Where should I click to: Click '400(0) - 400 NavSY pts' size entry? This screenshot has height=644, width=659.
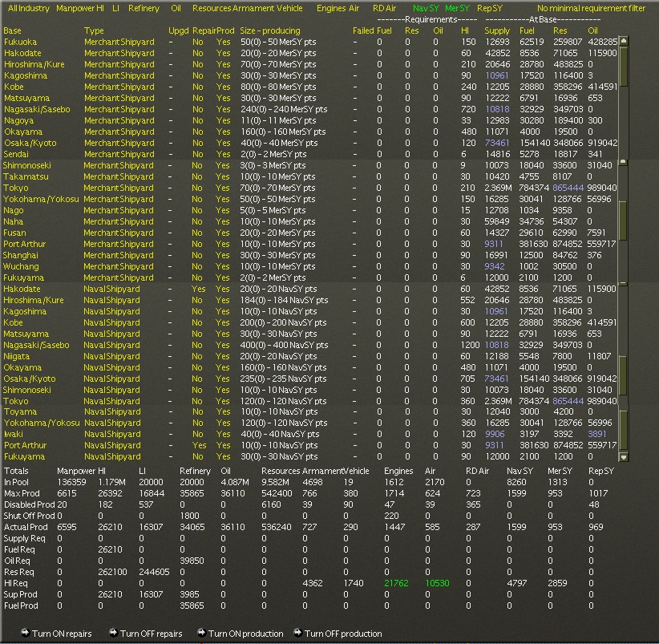284,345
